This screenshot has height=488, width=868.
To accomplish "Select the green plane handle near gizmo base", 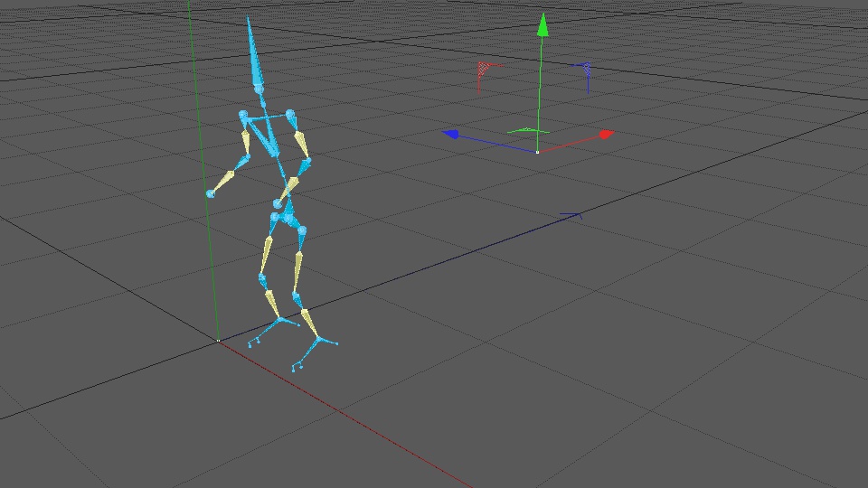I will [x=528, y=131].
